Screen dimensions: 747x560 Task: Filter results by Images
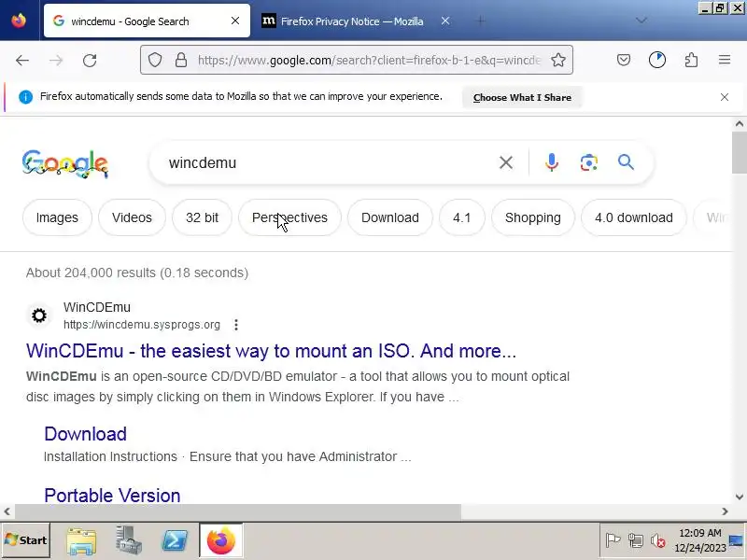(x=57, y=217)
